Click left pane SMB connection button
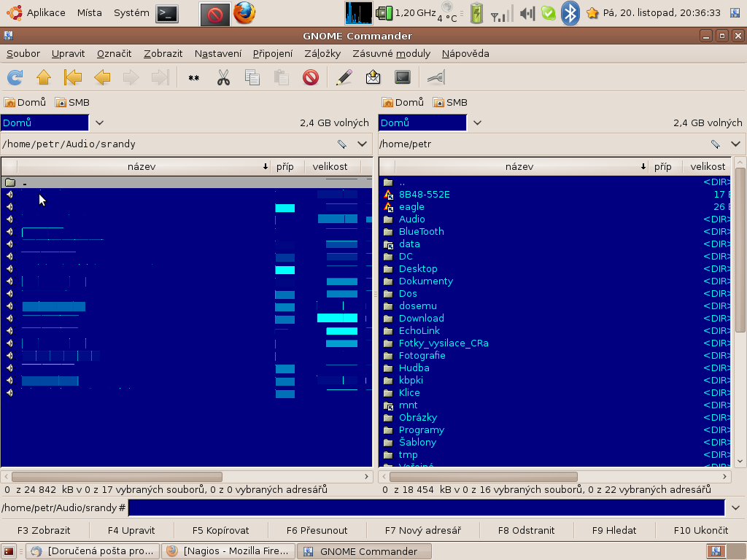This screenshot has width=747, height=560. pyautogui.click(x=72, y=102)
